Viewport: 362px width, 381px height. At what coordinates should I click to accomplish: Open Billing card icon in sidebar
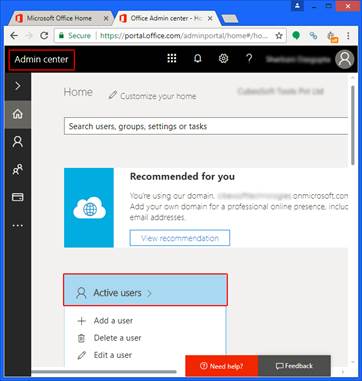tap(18, 197)
